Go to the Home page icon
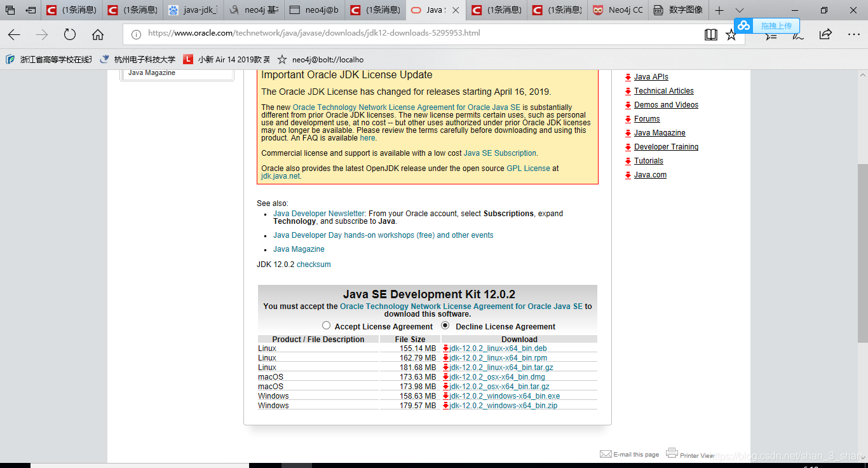Viewport: 868px width, 468px height. pyautogui.click(x=98, y=34)
